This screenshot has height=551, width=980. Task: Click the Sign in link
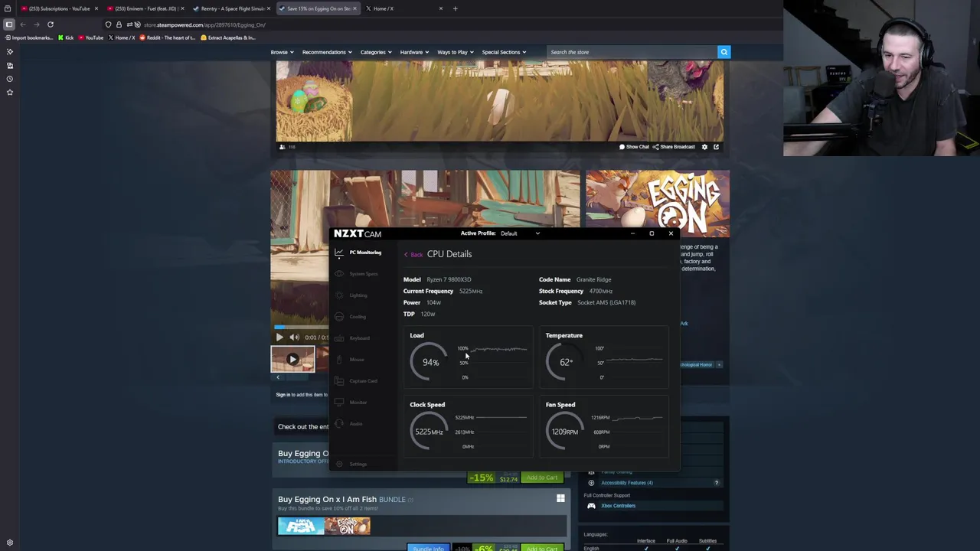pyautogui.click(x=283, y=395)
